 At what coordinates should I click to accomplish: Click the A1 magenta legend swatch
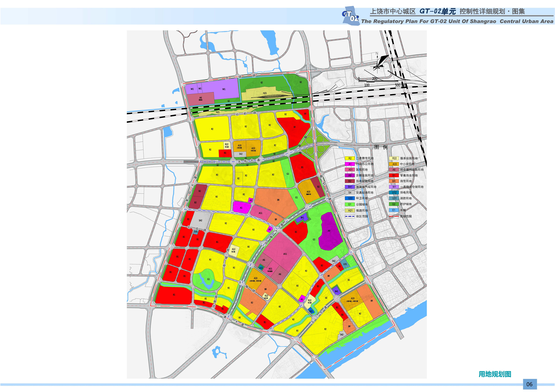[x=350, y=164]
